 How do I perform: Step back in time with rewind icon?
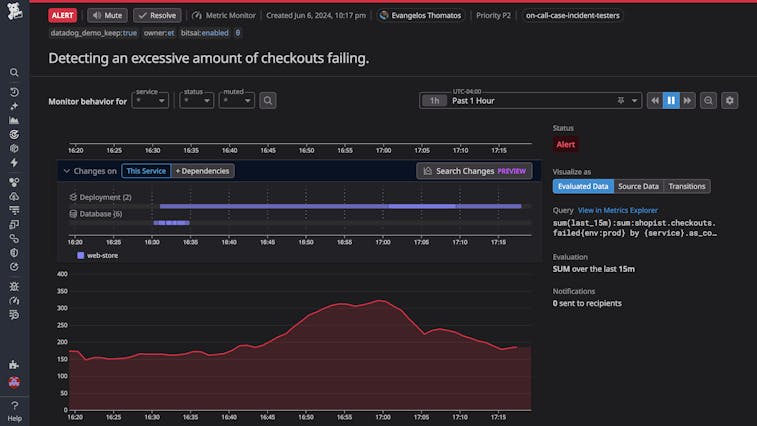point(654,100)
